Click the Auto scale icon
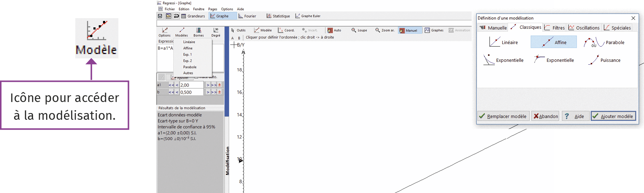The height and width of the screenshot is (193, 644). (334, 30)
